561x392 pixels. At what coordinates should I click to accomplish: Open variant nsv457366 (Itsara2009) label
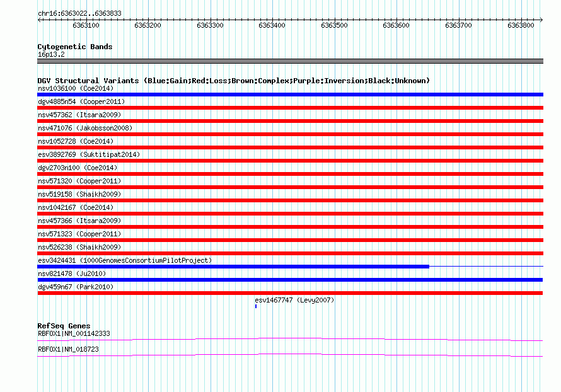(79, 221)
